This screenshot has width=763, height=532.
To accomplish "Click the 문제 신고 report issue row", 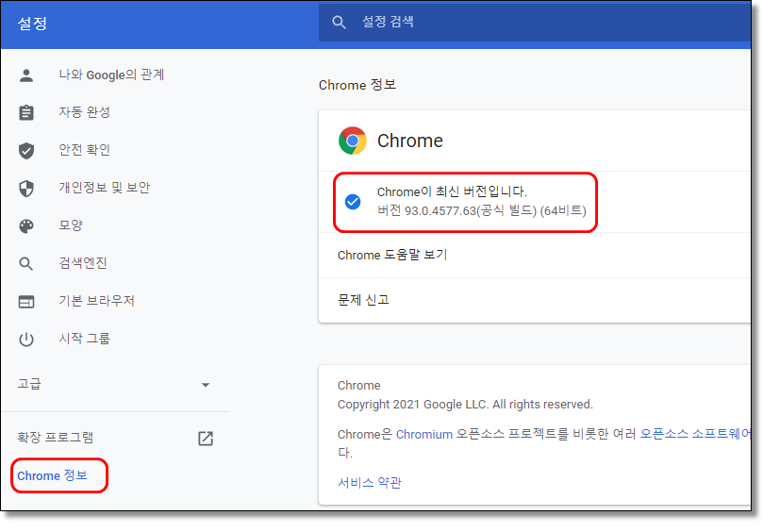I will click(535, 300).
